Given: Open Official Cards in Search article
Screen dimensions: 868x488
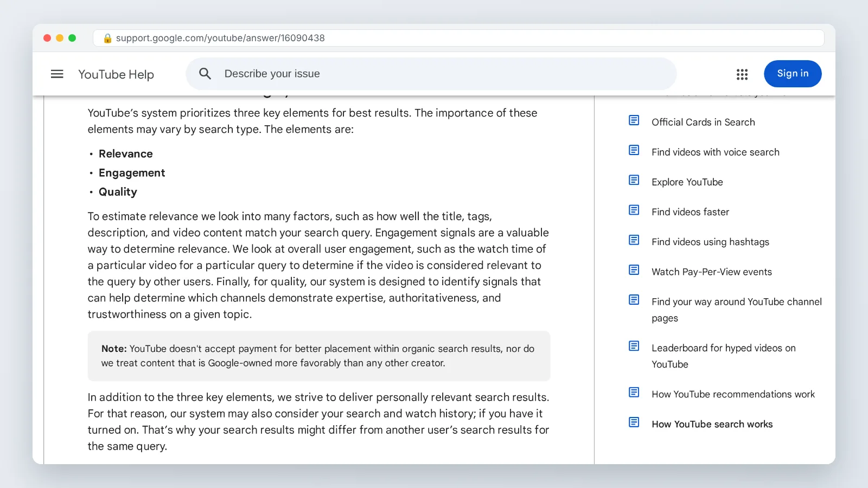Looking at the screenshot, I should 703,122.
